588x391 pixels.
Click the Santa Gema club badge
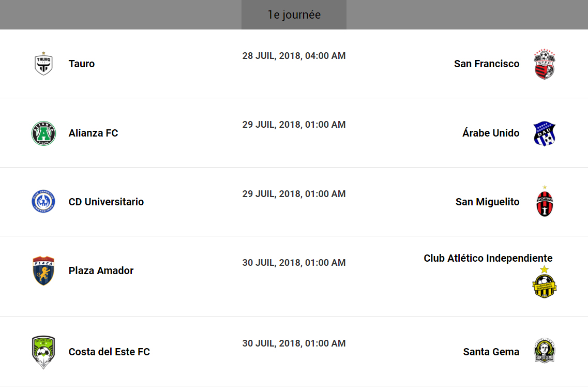point(545,352)
